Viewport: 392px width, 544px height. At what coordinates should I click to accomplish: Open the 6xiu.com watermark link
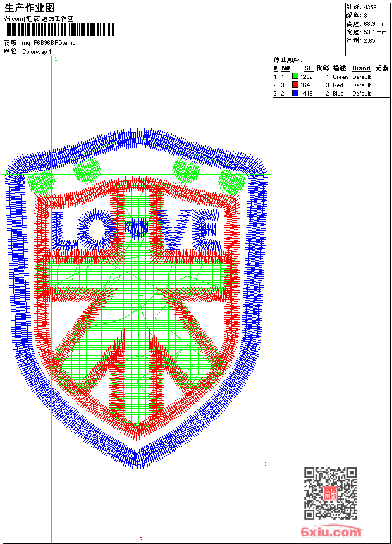pyautogui.click(x=331, y=533)
